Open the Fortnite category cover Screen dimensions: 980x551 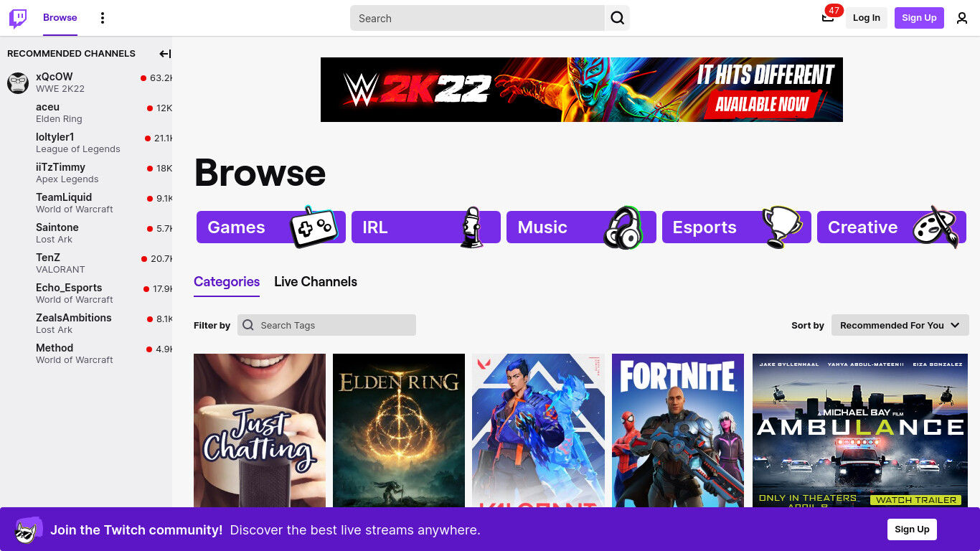tap(678, 430)
